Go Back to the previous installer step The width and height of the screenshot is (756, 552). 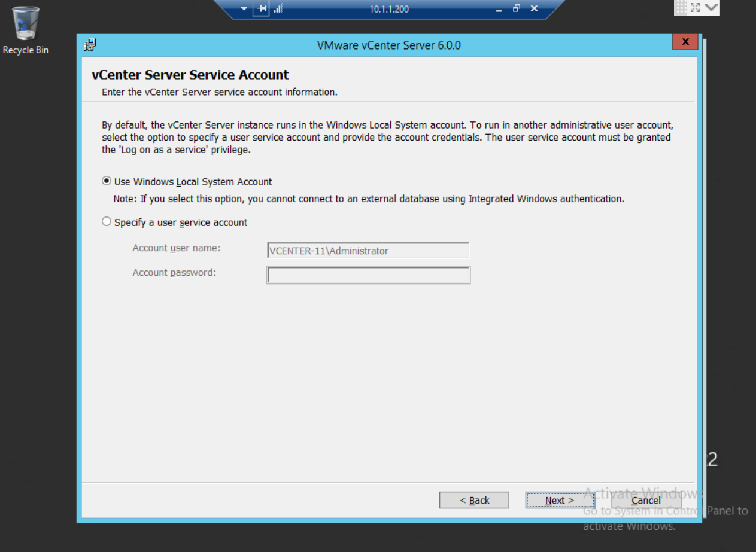474,500
